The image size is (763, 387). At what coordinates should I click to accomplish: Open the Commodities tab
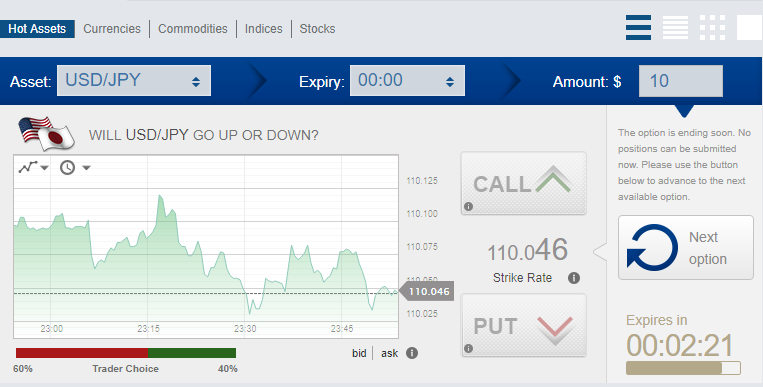pos(193,29)
